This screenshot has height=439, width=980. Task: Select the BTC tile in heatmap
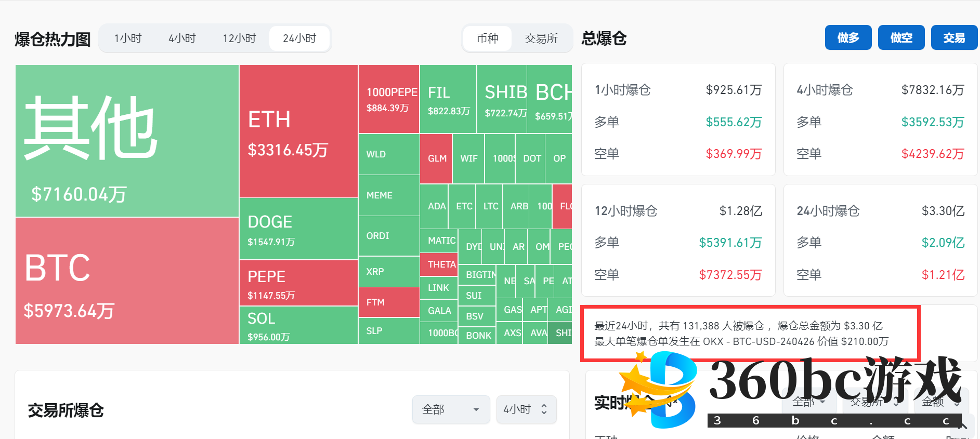[127, 281]
